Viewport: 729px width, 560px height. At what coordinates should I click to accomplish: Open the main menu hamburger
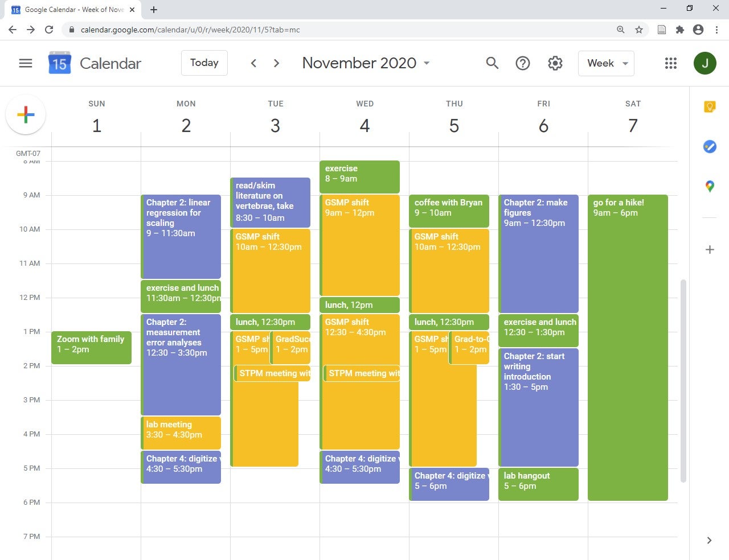[x=25, y=63]
